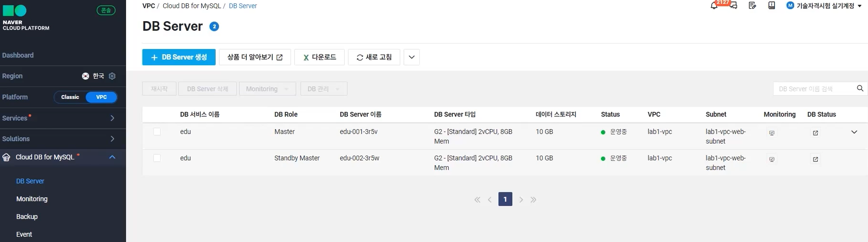Click the 데이터 스토리지 column header
Image resolution: width=868 pixels, height=242 pixels.
tap(556, 114)
